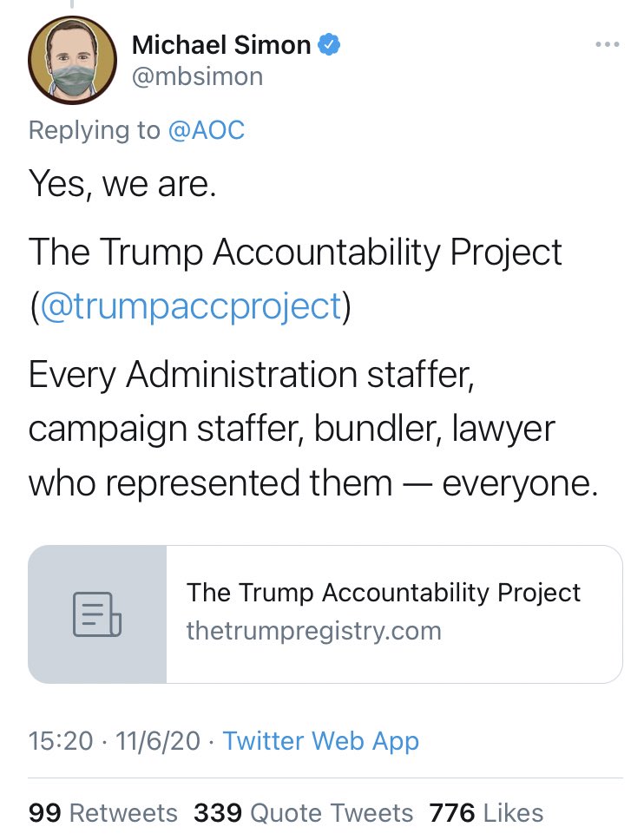Click the 15:20 tweet timestamp

[59, 741]
